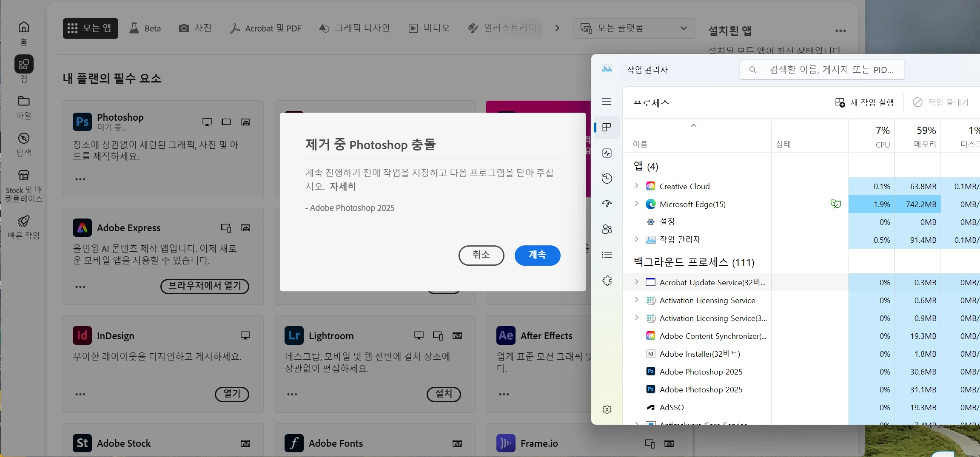Sort processes by CPU column header
Image resolution: width=980 pixels, height=457 pixels.
tap(871, 136)
